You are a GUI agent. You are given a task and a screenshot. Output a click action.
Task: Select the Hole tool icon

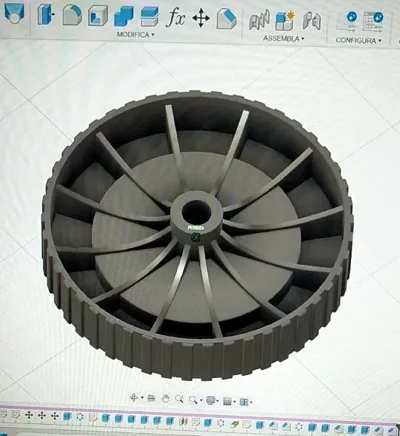point(14,14)
